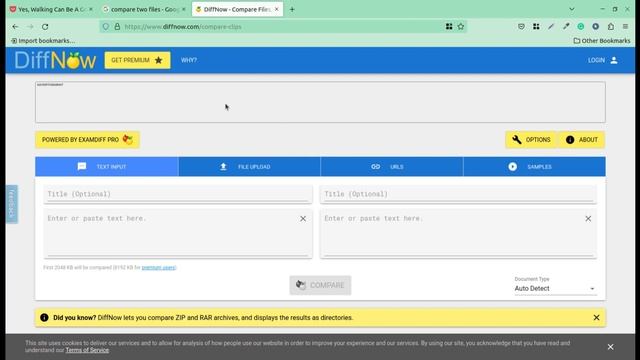The width and height of the screenshot is (640, 360).
Task: Click the Powered by ExamDiff Pro button
Action: [87, 140]
